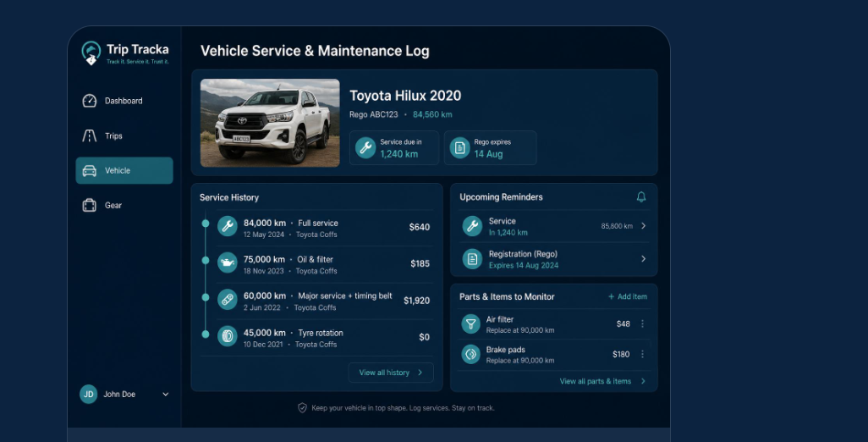Click the Parts & Items to Monitor heading

[507, 297]
